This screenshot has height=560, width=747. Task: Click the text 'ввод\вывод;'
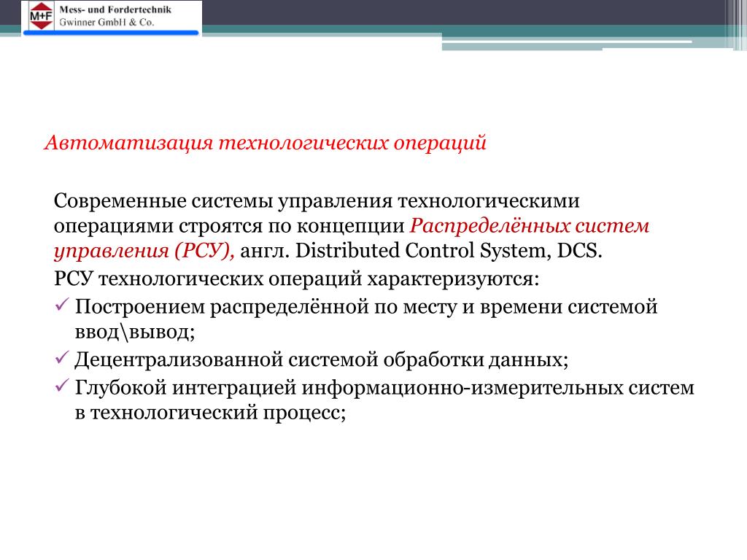(135, 332)
